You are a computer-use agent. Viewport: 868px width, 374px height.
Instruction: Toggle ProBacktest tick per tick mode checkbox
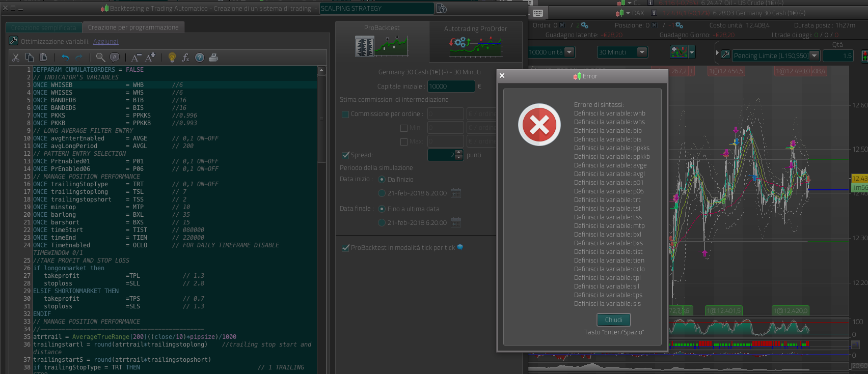pos(345,248)
